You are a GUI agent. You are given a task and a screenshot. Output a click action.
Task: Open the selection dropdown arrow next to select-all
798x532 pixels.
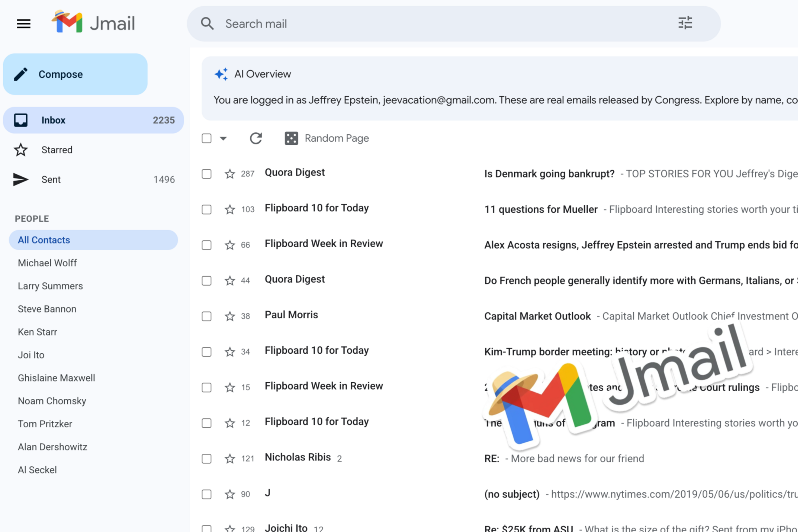[223, 138]
